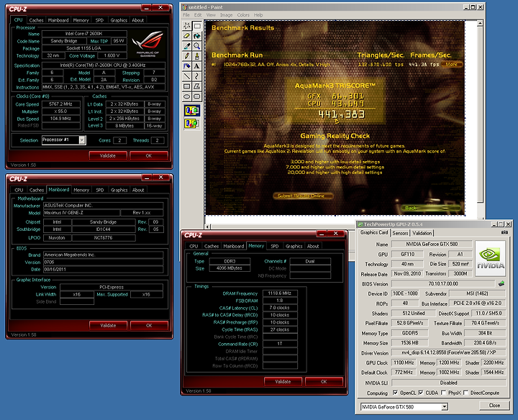Activate the Magnifier tool in Paint
The image size is (518, 420).
pos(197,46)
